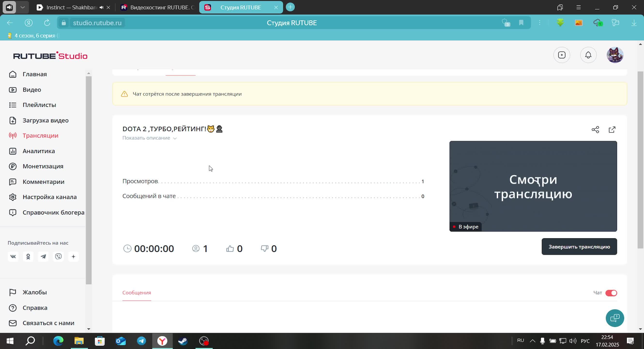Open Жалобы page
The image size is (644, 349).
pyautogui.click(x=28, y=293)
